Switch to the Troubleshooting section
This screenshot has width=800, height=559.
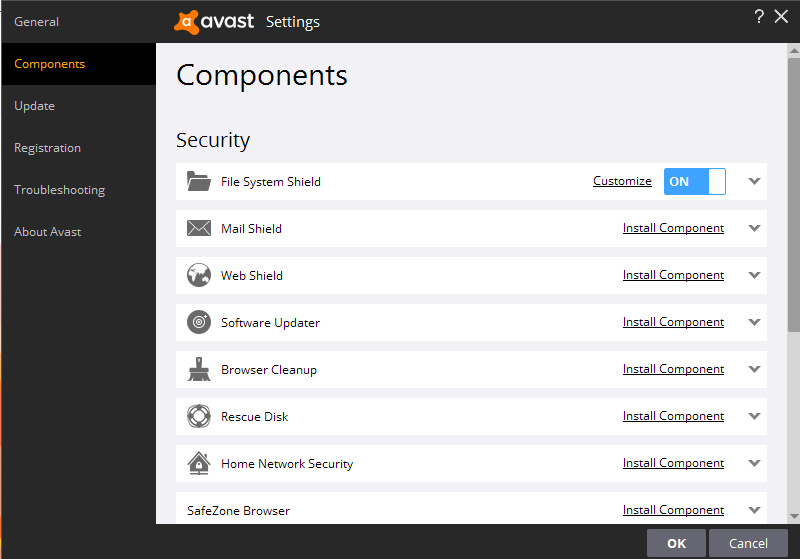[59, 190]
